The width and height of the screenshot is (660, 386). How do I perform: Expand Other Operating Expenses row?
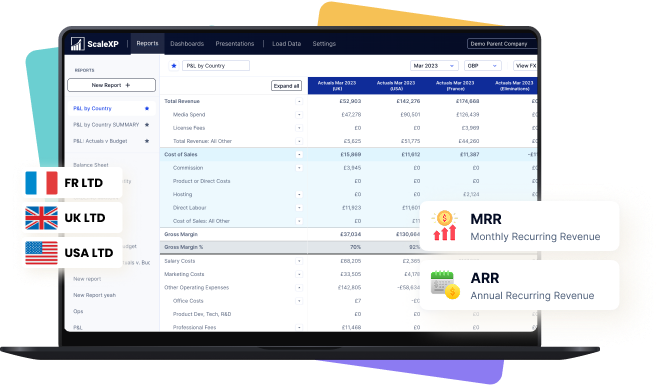[x=299, y=288]
